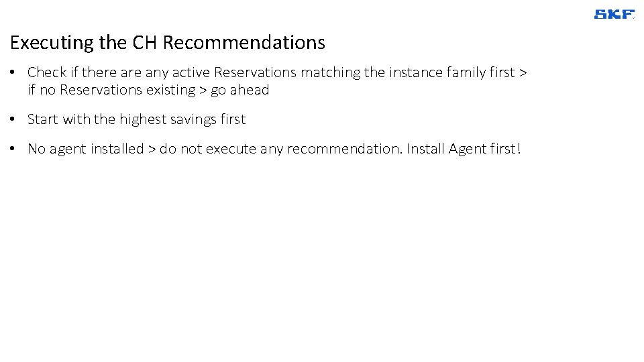Click the slide title 'Executing the CH Recommendations'
This screenshot has height=362, width=644.
coord(168,43)
